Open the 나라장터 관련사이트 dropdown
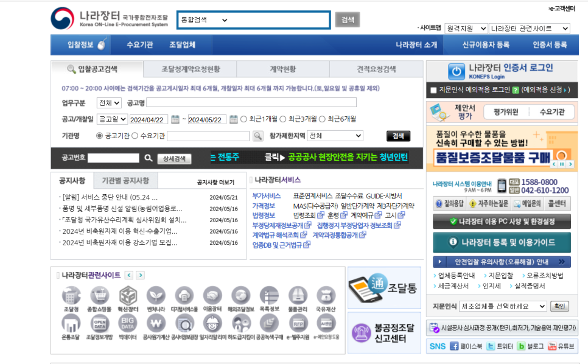The image size is (588, 364). [x=529, y=29]
